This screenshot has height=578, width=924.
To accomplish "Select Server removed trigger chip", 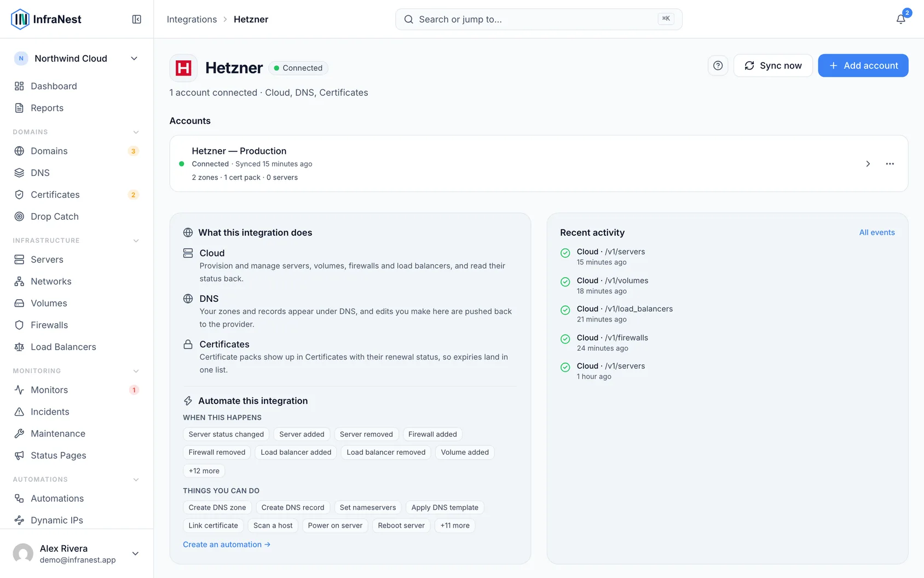I will pyautogui.click(x=366, y=434).
